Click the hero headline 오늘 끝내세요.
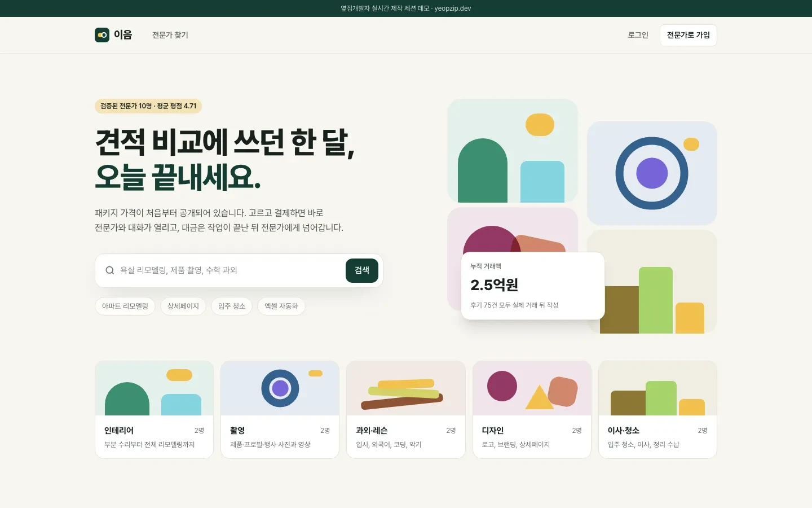This screenshot has height=508, width=812. (178, 177)
